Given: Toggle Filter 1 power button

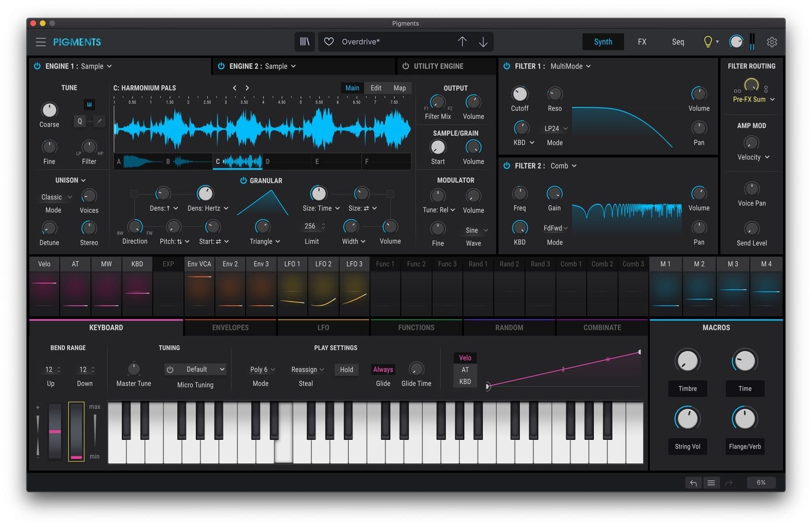Looking at the screenshot, I should coord(506,66).
